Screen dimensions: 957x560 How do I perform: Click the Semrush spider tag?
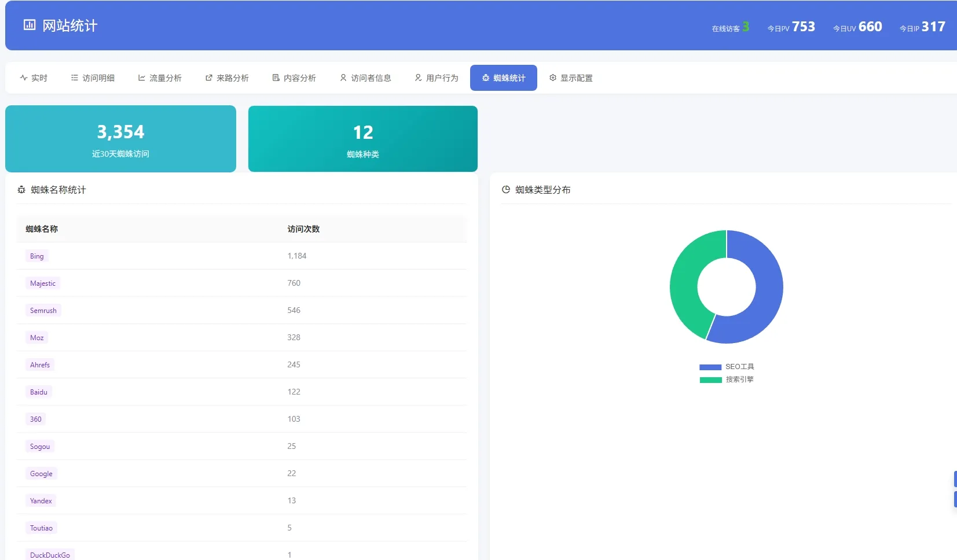pyautogui.click(x=43, y=311)
